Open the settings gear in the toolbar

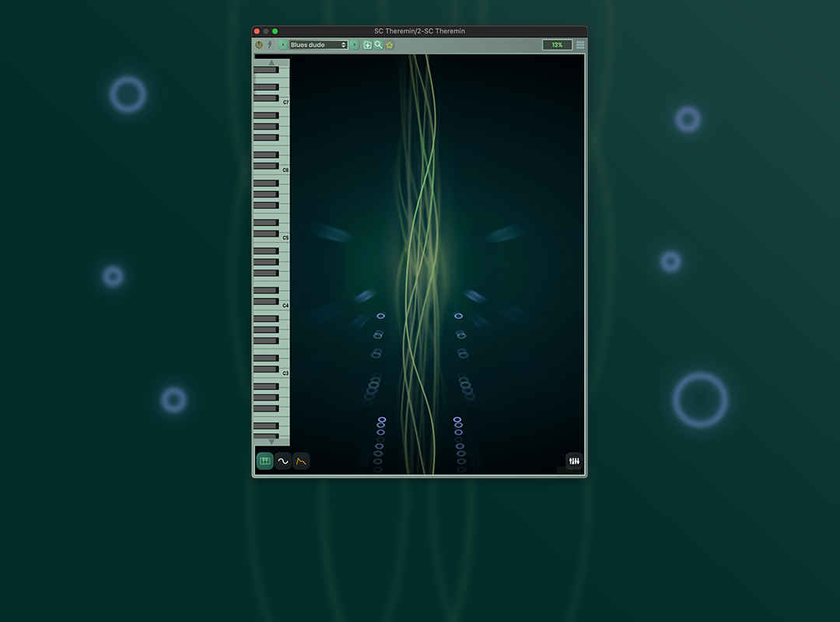tap(259, 45)
